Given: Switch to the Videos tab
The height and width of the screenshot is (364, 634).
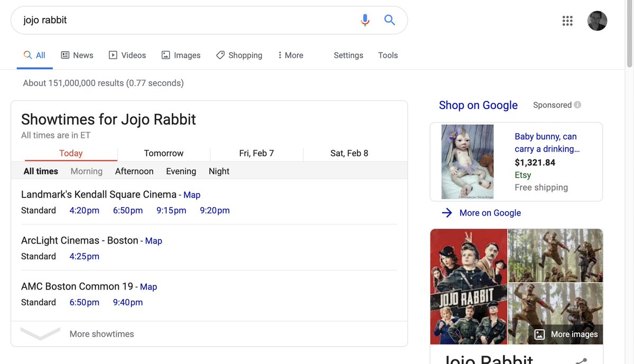Looking at the screenshot, I should coord(127,55).
